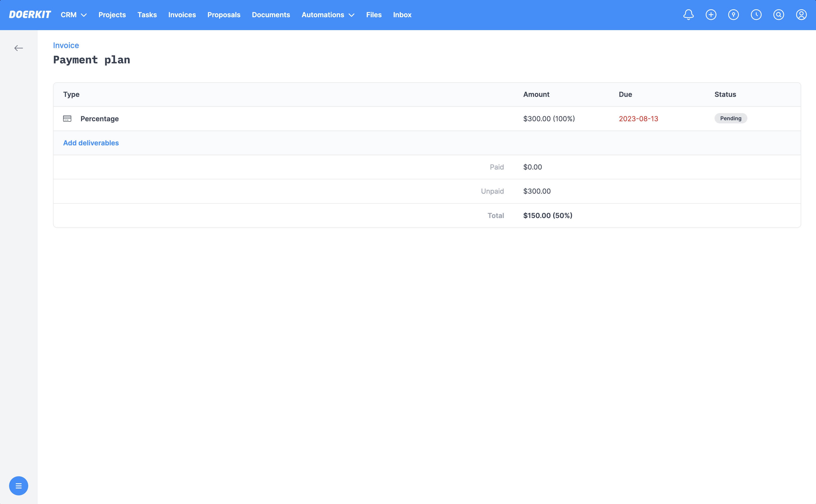Click the back arrow to return
Viewport: 816px width, 504px height.
click(x=19, y=48)
